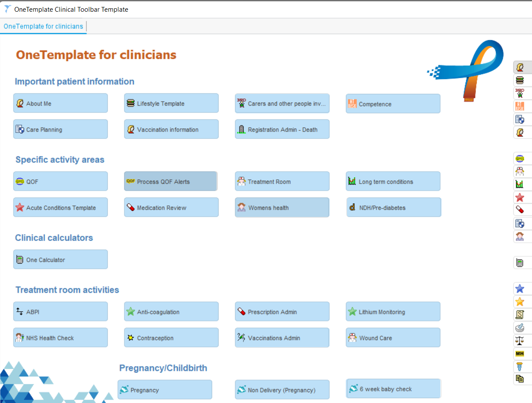
Task: Open the NHS Health Check button
Action: tap(60, 338)
